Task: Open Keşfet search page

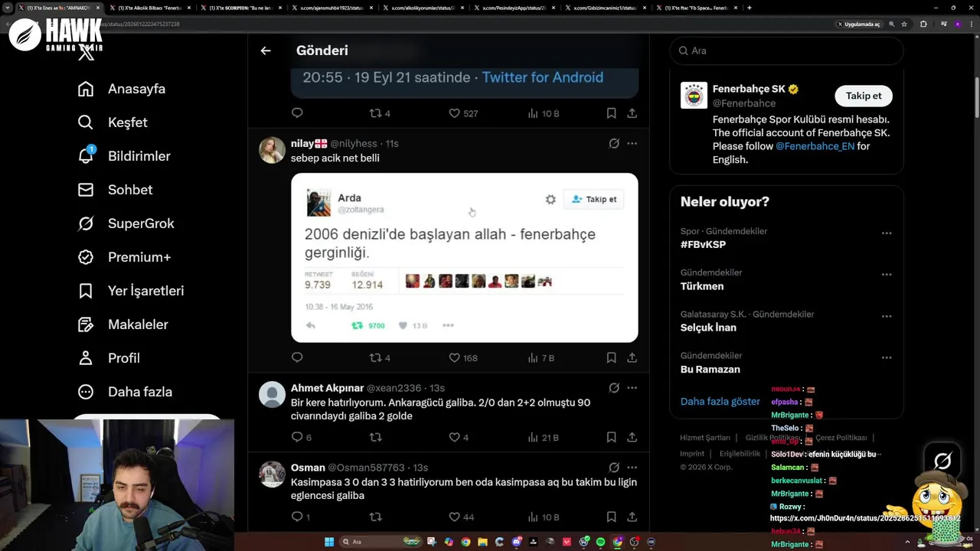Action: pyautogui.click(x=113, y=122)
